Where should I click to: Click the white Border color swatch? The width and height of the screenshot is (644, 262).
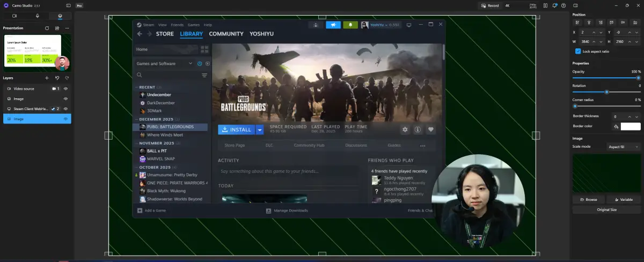tap(631, 127)
